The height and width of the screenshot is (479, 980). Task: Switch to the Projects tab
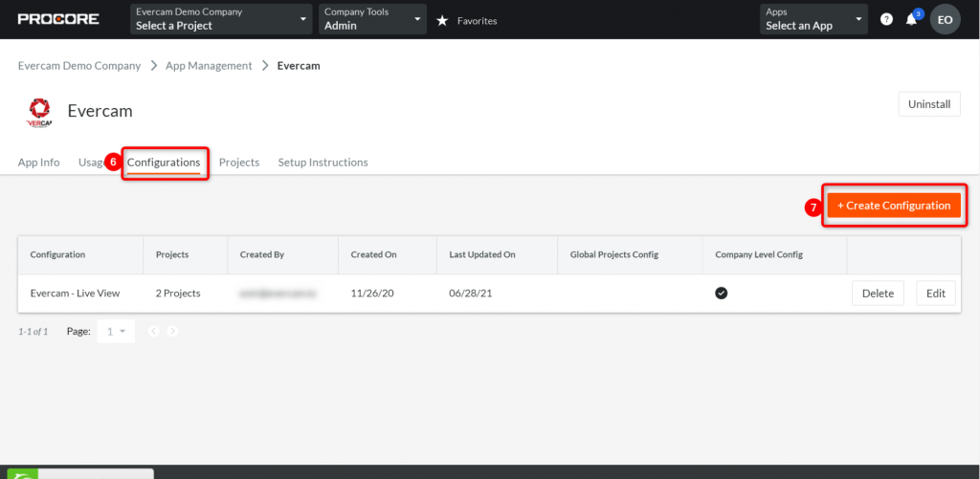pos(239,163)
